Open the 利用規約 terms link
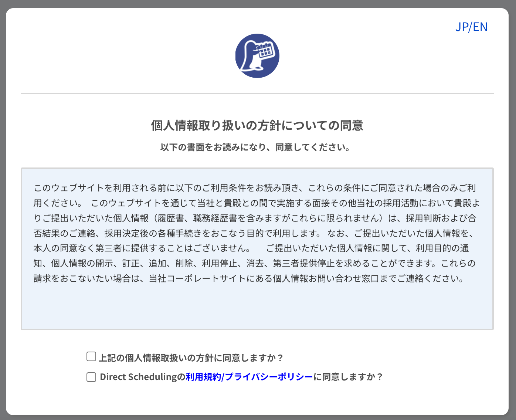Viewport: 516px width, 420px height. pyautogui.click(x=203, y=377)
